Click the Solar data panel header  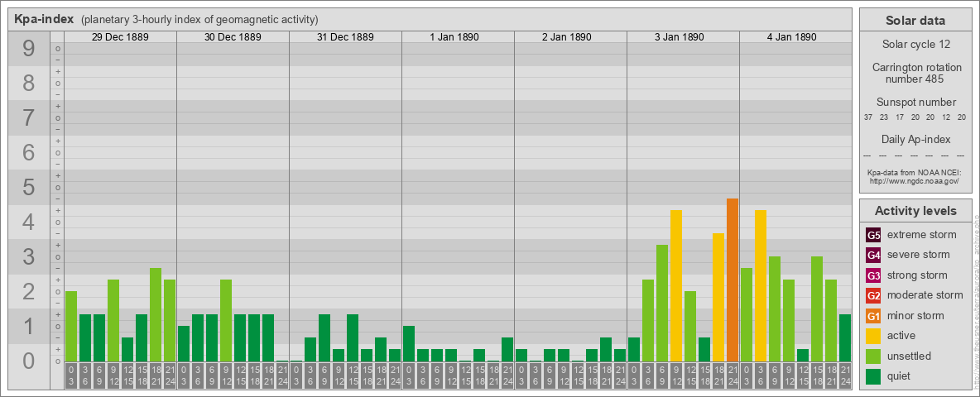[x=915, y=21]
